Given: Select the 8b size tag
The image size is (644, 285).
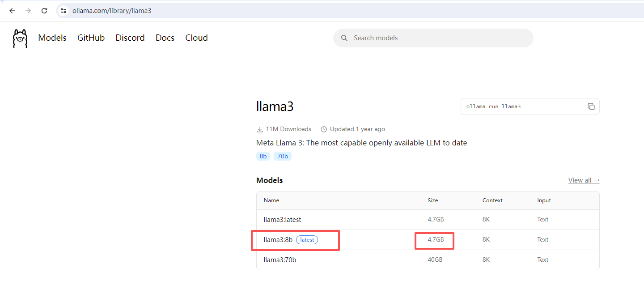Looking at the screenshot, I should [263, 156].
